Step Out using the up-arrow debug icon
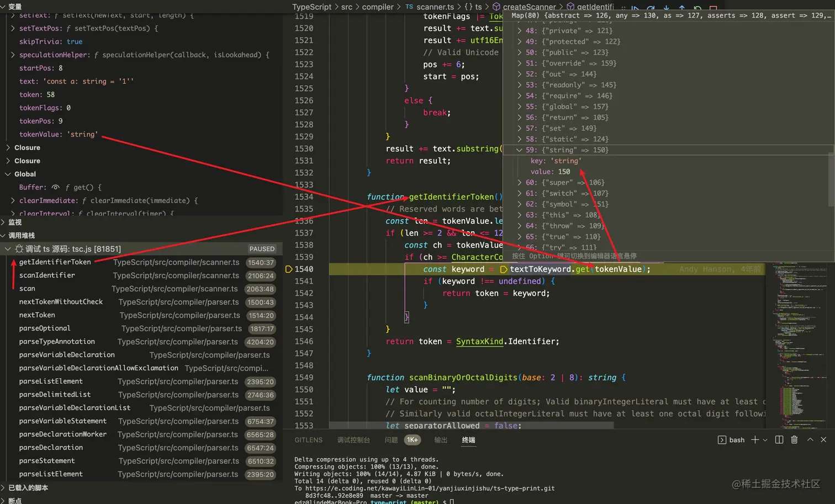This screenshot has height=504, width=835. point(681,7)
